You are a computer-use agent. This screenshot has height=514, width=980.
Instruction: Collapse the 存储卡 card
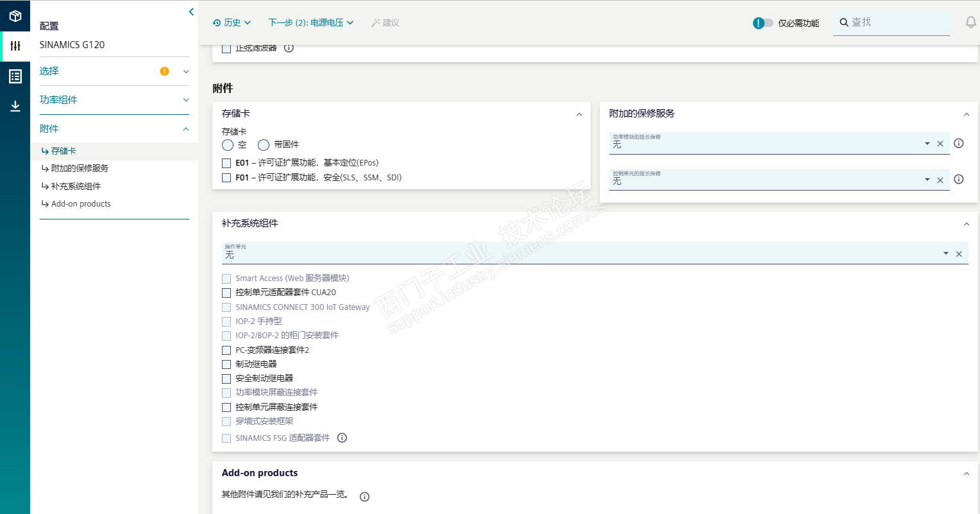click(579, 114)
